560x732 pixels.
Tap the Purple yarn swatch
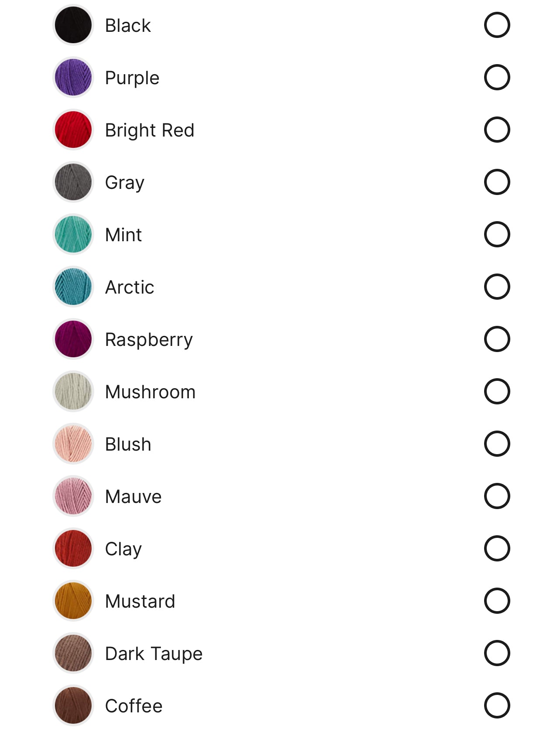coord(73,77)
